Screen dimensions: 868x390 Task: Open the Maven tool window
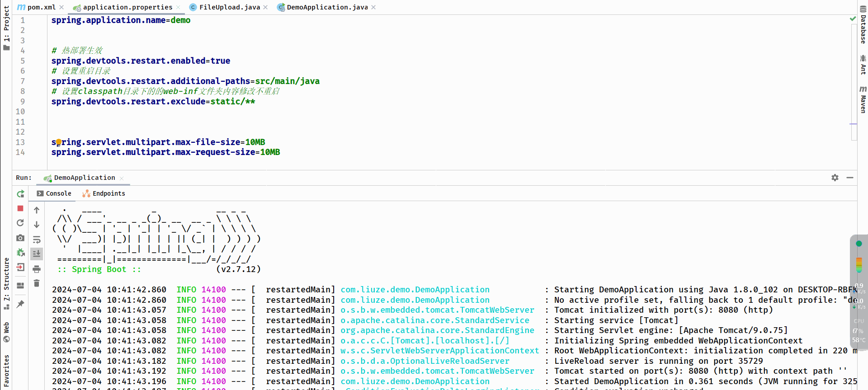pos(863,99)
